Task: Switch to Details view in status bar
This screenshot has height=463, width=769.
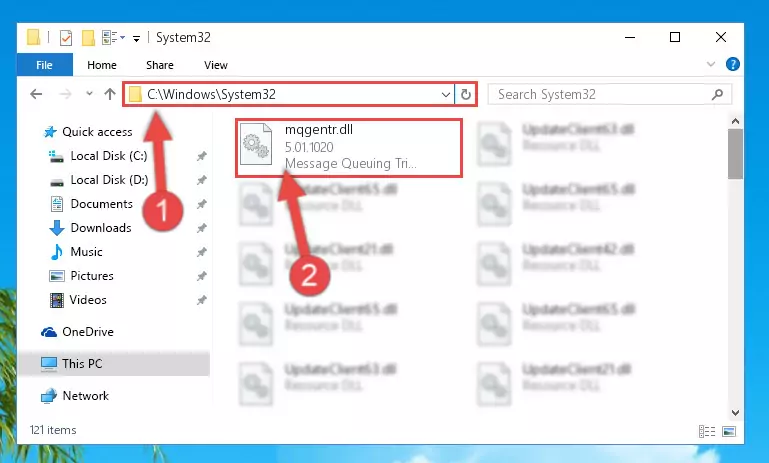Action: (707, 432)
